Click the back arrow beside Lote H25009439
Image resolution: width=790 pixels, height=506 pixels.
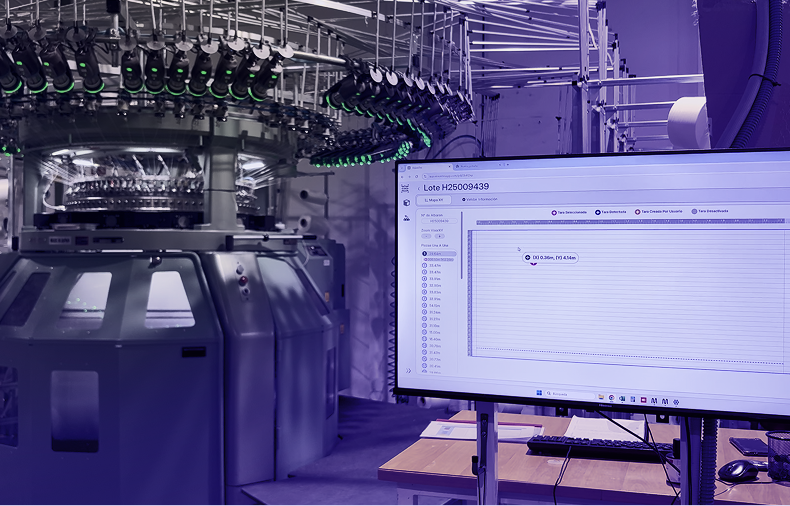pos(418,188)
